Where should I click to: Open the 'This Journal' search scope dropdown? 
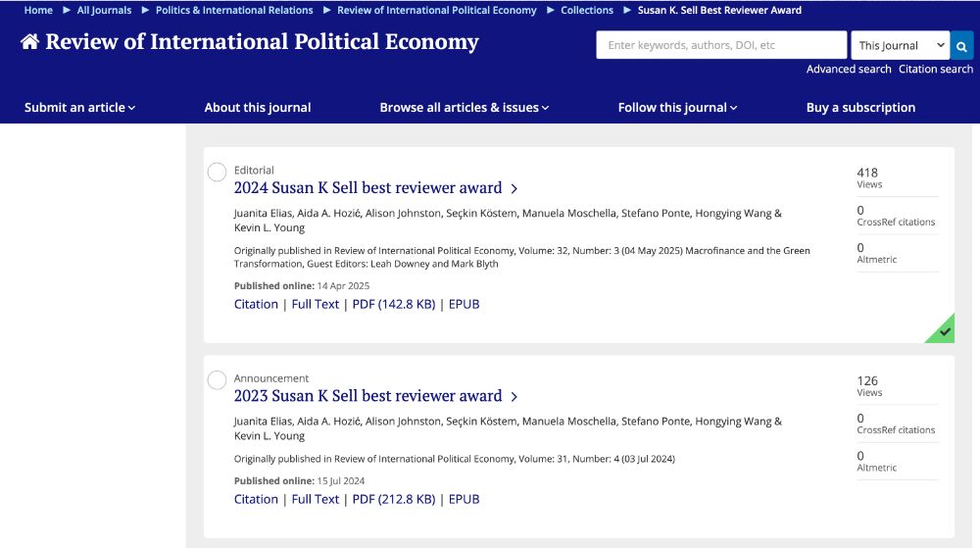[x=900, y=45]
